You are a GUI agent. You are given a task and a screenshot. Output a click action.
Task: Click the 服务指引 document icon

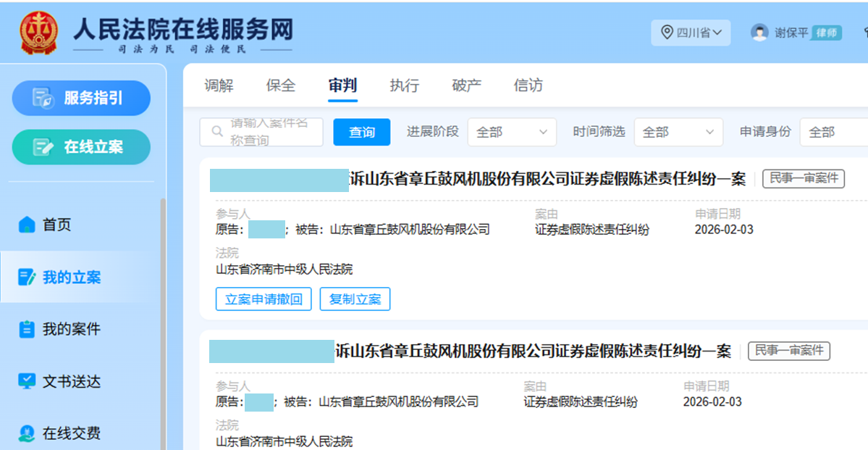pyautogui.click(x=43, y=98)
